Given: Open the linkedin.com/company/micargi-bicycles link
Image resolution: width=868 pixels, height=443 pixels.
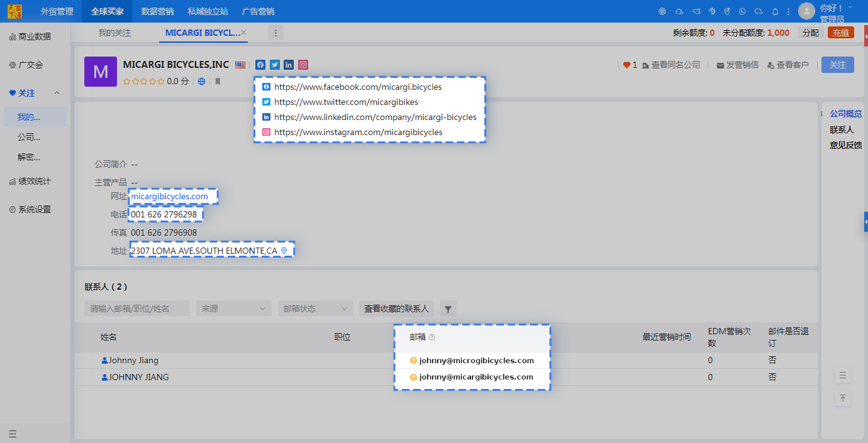Looking at the screenshot, I should click(376, 117).
